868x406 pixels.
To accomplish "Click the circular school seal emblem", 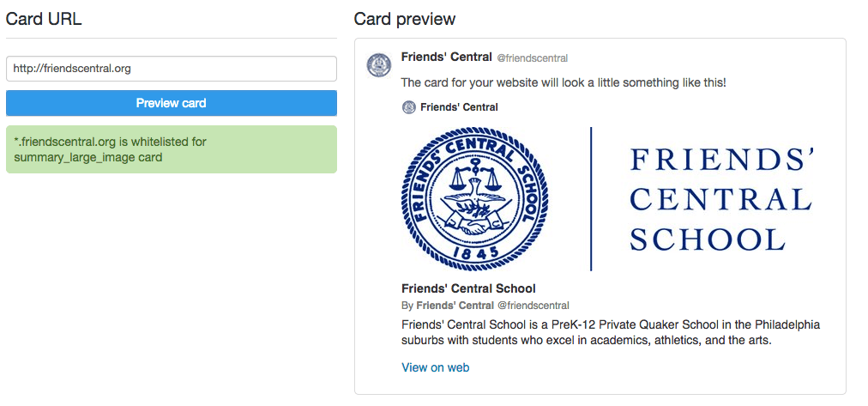I will 474,199.
